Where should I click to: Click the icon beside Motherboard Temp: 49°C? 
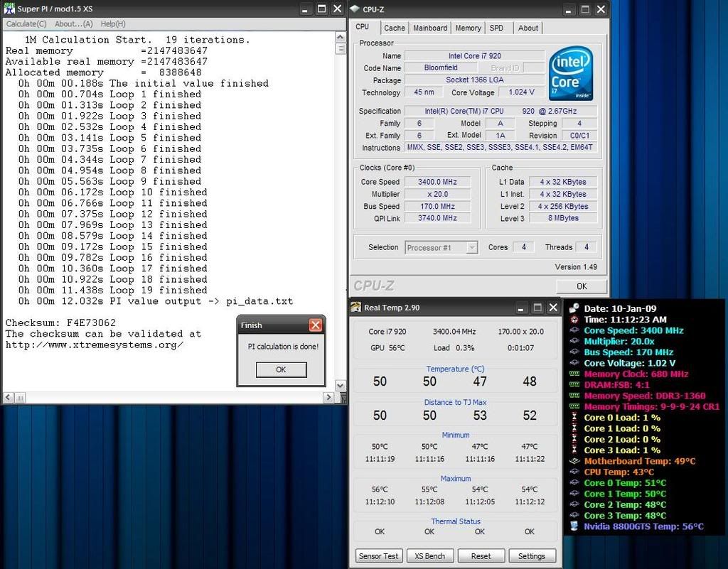tap(574, 461)
